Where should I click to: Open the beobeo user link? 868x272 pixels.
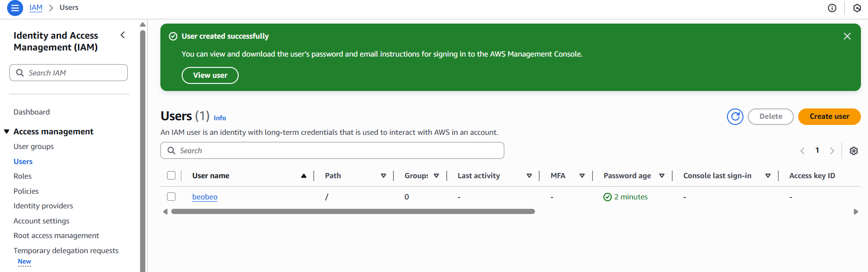point(205,197)
